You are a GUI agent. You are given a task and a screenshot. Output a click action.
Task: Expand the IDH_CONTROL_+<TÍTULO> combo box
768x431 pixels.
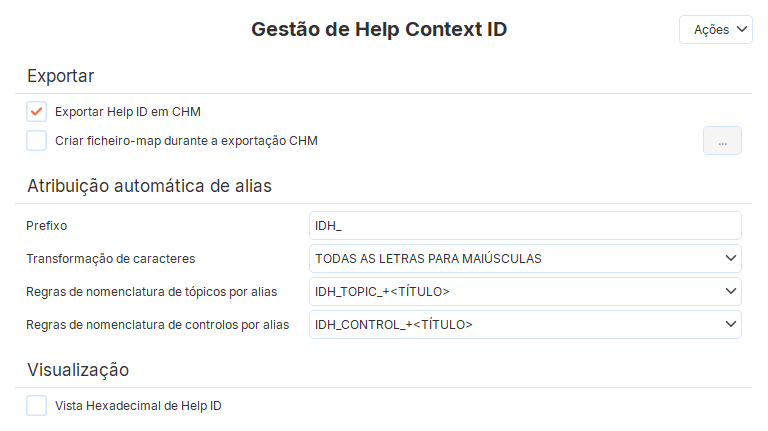point(515,325)
